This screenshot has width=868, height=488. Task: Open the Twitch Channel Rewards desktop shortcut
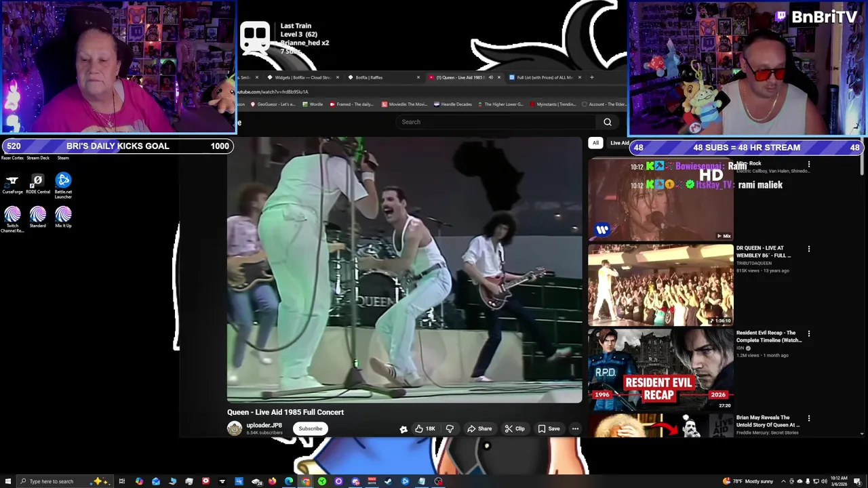click(12, 219)
